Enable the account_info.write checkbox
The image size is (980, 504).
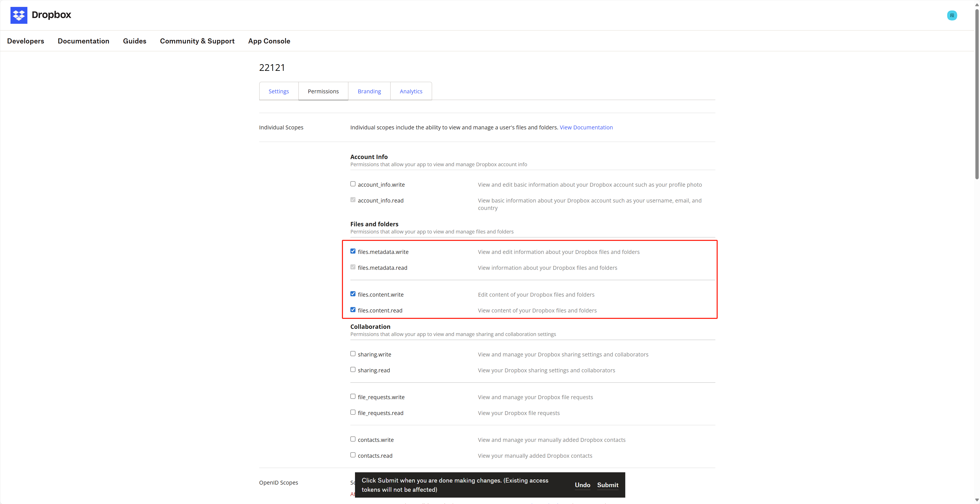point(353,184)
